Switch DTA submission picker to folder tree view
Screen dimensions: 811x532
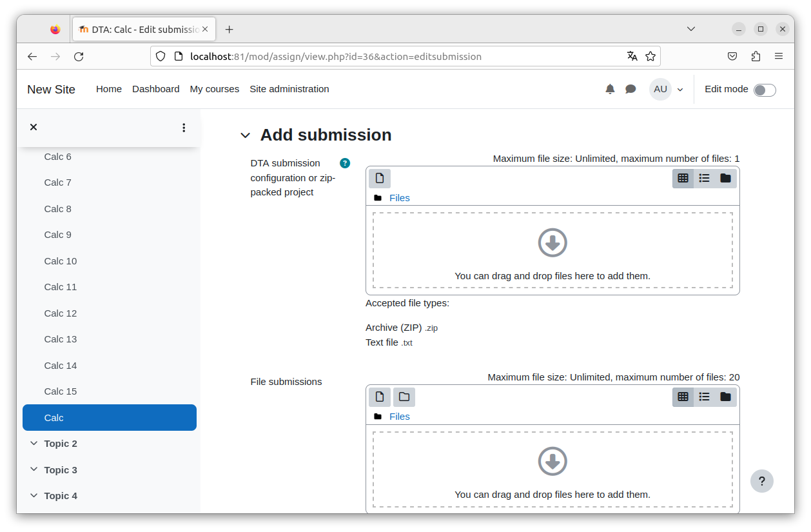tap(726, 178)
